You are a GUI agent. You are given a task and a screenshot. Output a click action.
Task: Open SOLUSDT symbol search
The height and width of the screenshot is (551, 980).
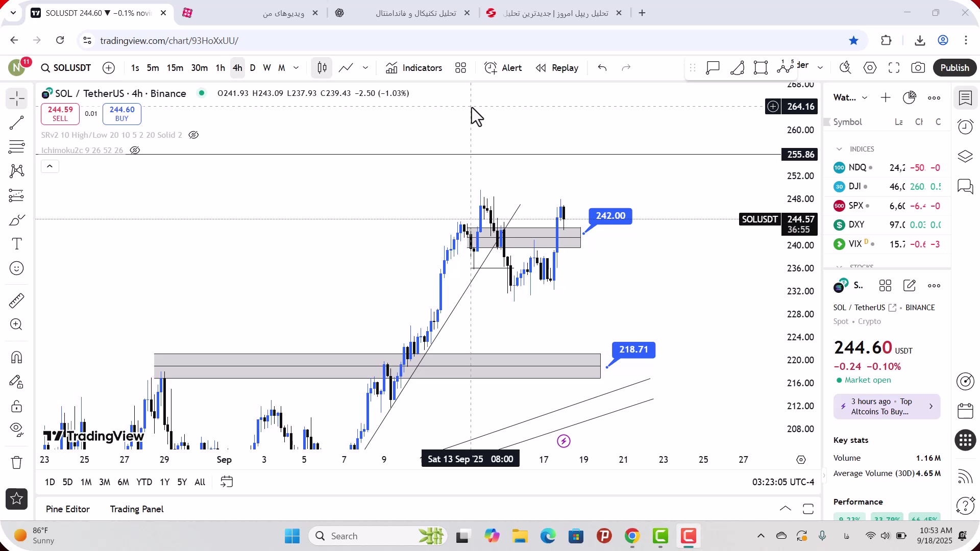66,68
